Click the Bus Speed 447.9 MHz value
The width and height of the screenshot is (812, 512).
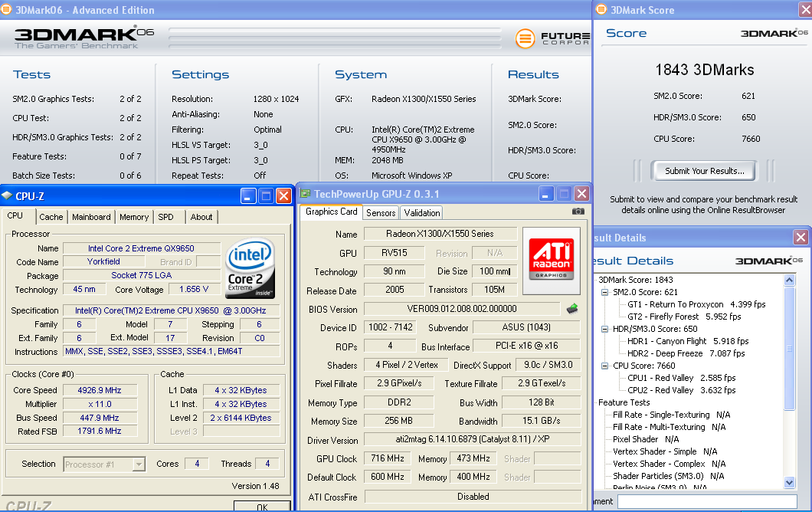(100, 418)
